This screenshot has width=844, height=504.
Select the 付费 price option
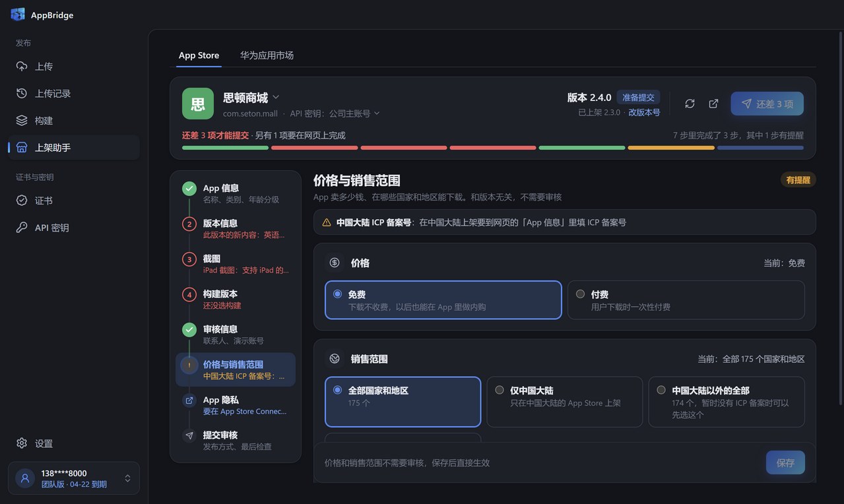point(686,300)
